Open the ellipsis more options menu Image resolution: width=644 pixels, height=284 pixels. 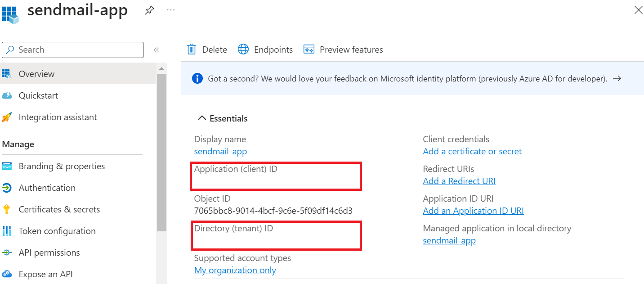click(x=171, y=10)
